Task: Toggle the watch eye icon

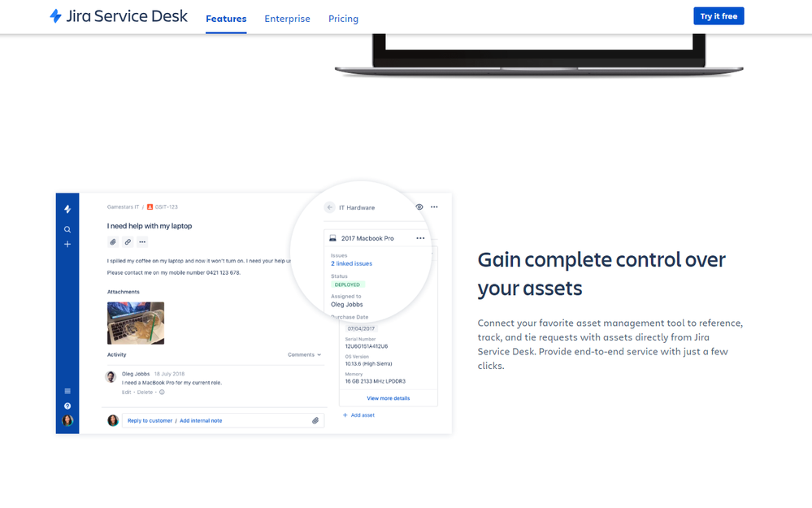Action: [419, 207]
